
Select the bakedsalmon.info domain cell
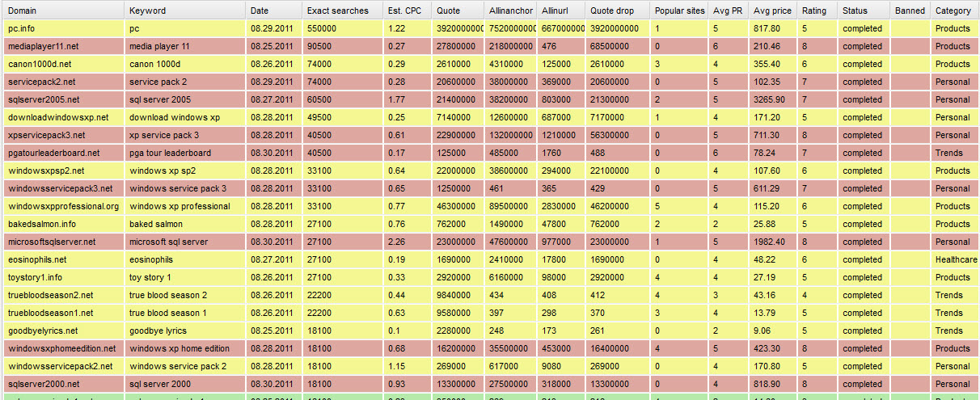[63, 224]
